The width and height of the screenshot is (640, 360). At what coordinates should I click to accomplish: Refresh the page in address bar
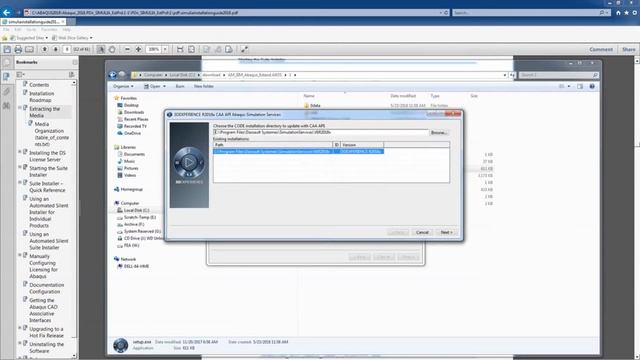click(x=446, y=13)
